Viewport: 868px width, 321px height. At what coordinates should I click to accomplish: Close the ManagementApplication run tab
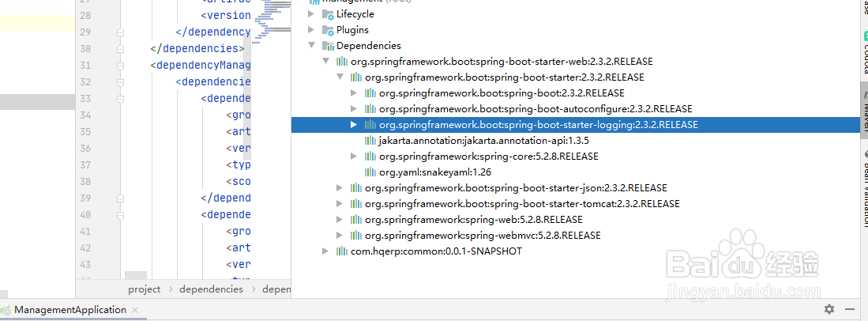coord(136,311)
